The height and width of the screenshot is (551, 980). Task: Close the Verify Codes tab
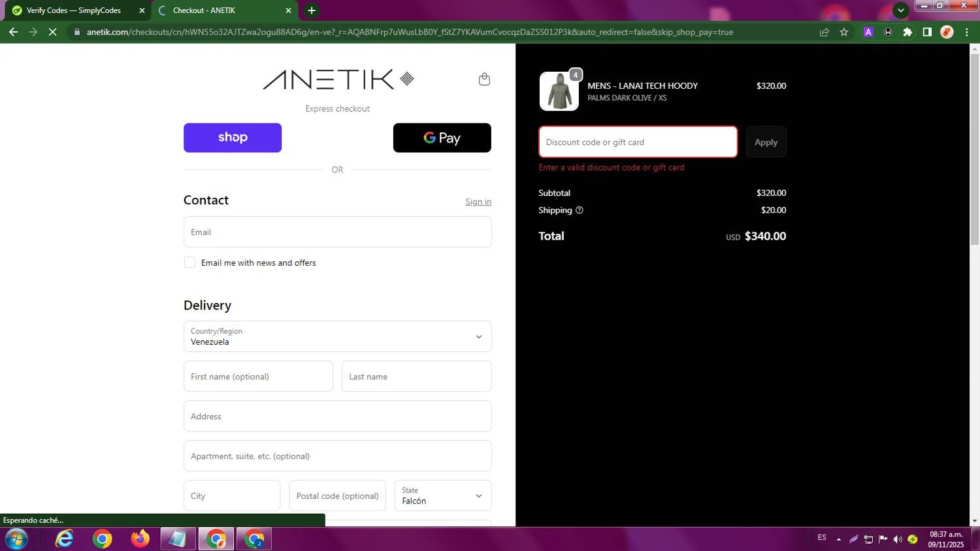(142, 10)
